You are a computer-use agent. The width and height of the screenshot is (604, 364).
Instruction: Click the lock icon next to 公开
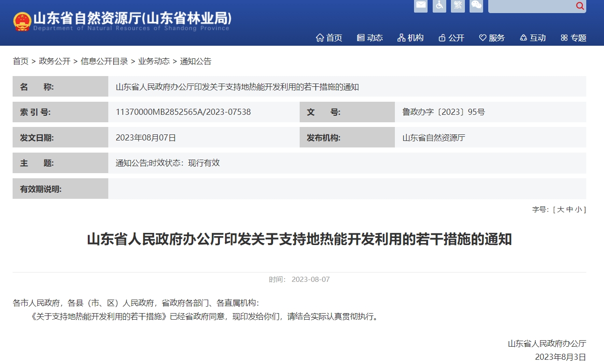(x=442, y=38)
